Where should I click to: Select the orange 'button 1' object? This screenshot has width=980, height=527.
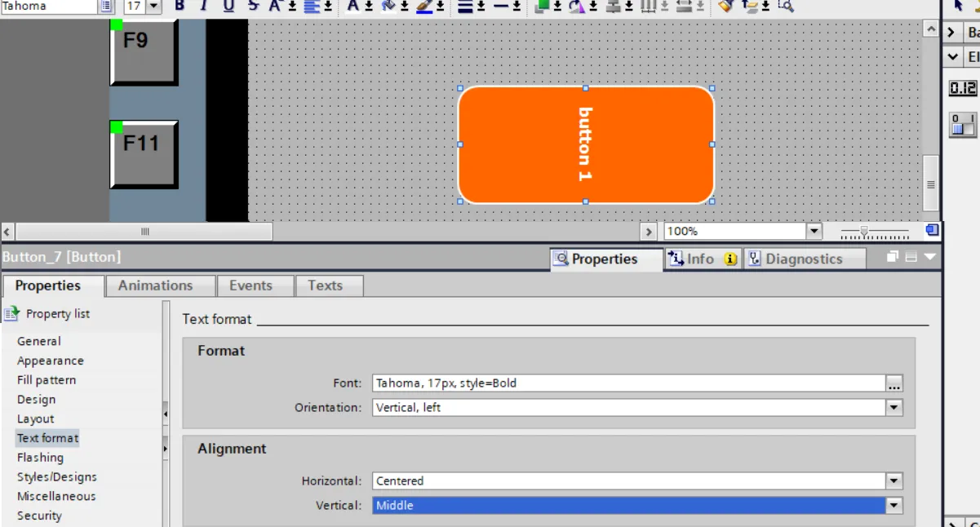[x=586, y=144]
